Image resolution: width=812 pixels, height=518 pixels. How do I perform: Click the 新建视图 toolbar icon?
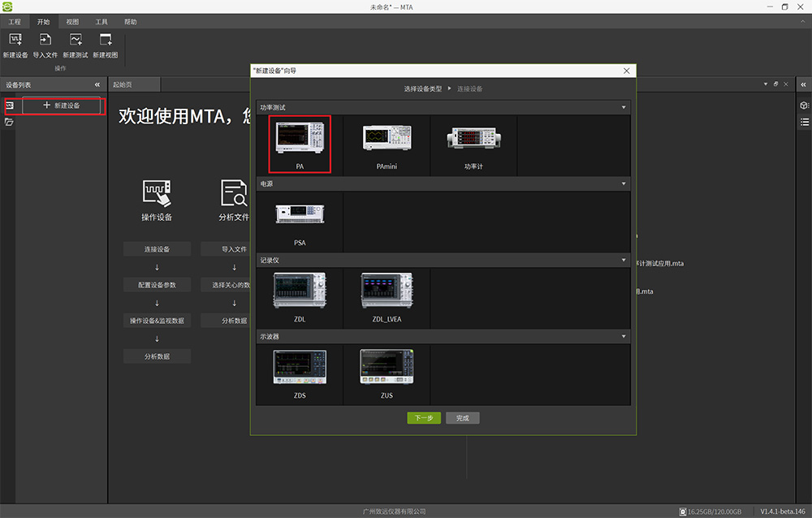click(x=105, y=41)
